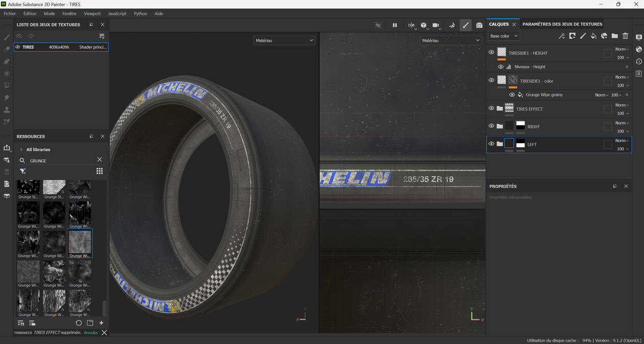Switch to the PARAMÈTRES DES JEUX DE TEXTURES tab
The image size is (644, 344).
click(x=562, y=23)
